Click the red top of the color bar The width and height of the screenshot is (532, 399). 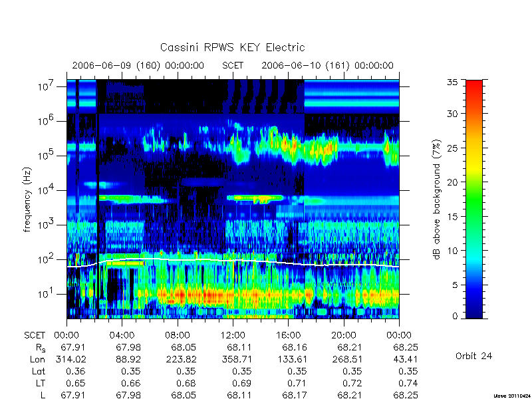click(474, 85)
